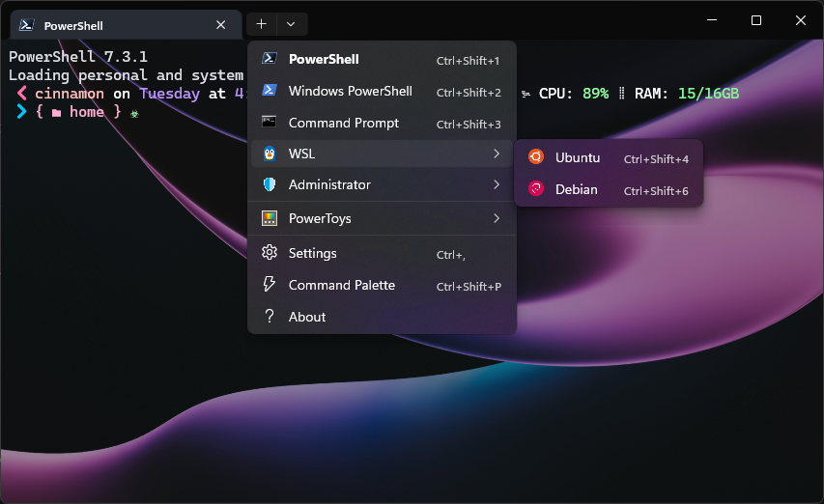Select PowerShell profile from menu
Image resolution: width=824 pixels, height=504 pixels.
click(x=382, y=59)
